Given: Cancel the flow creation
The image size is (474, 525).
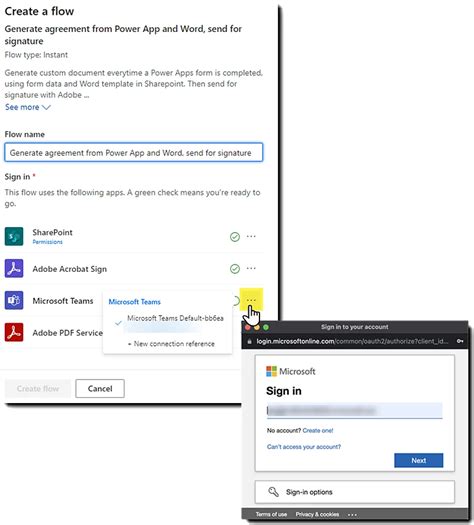Looking at the screenshot, I should [x=100, y=388].
